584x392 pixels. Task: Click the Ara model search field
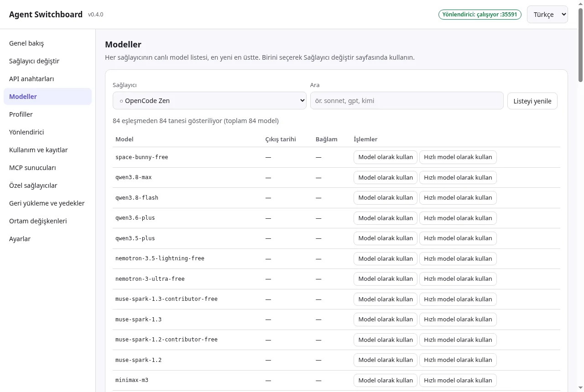407,101
